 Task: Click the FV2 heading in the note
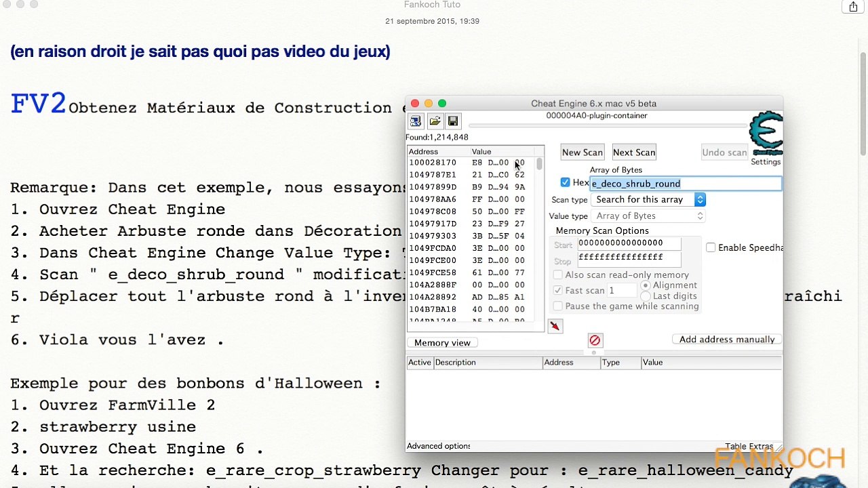coord(39,104)
